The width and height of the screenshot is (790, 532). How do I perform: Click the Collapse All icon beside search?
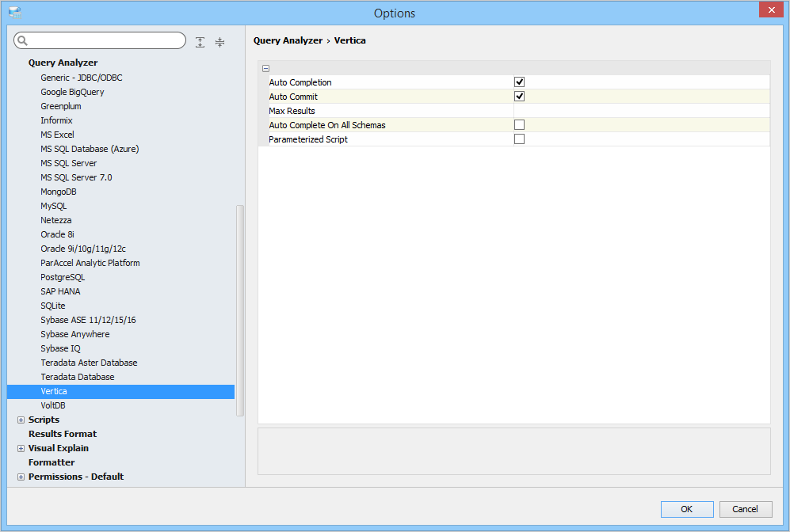219,42
